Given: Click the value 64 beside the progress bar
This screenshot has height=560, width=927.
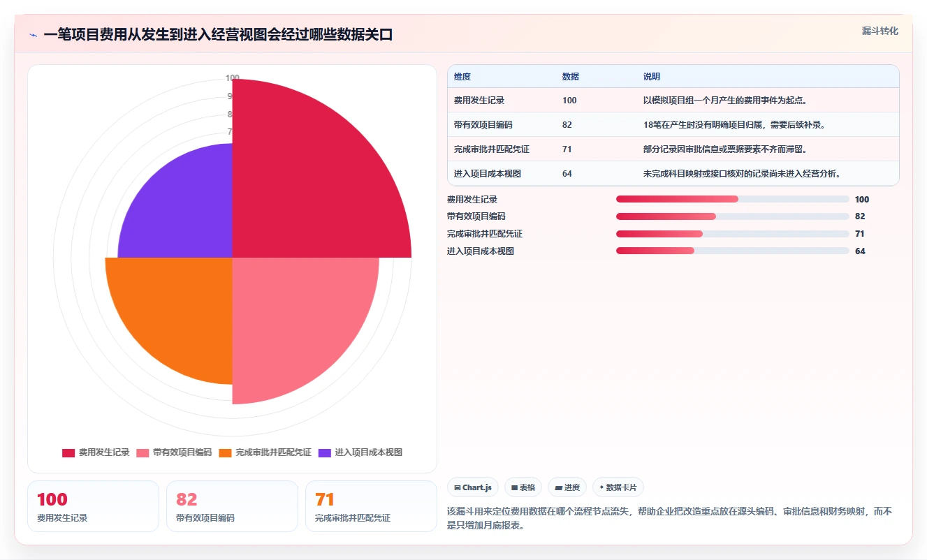Looking at the screenshot, I should point(860,251).
